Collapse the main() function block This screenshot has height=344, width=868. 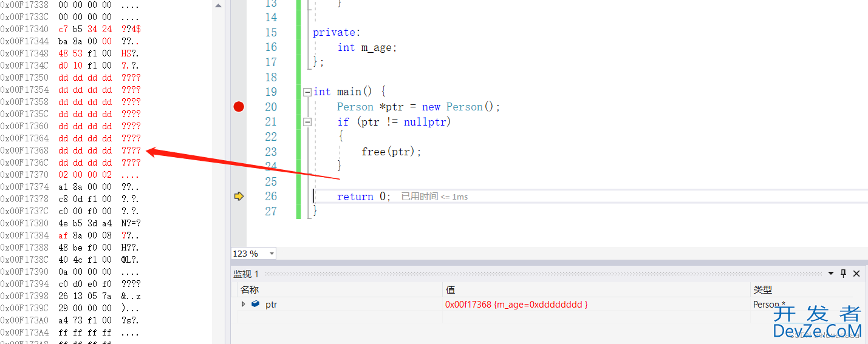[x=307, y=92]
